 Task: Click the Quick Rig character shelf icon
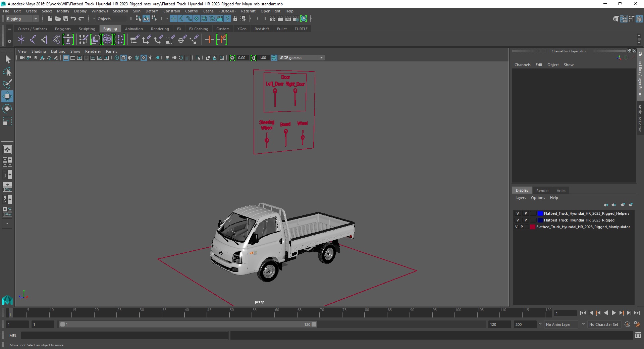point(68,40)
